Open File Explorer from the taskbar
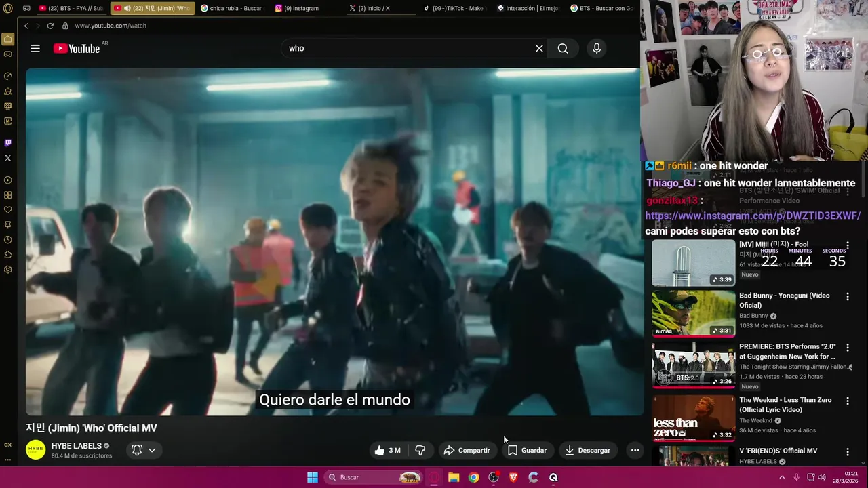Image resolution: width=868 pixels, height=488 pixels. [x=454, y=477]
